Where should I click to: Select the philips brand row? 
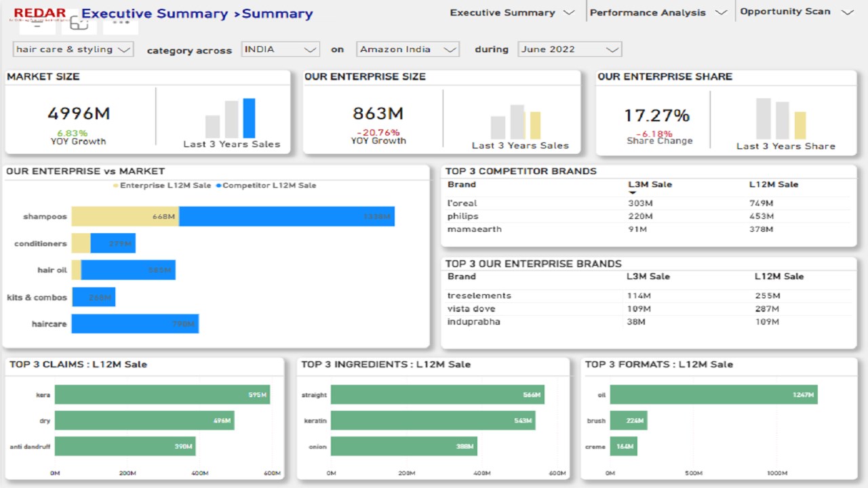pos(648,216)
